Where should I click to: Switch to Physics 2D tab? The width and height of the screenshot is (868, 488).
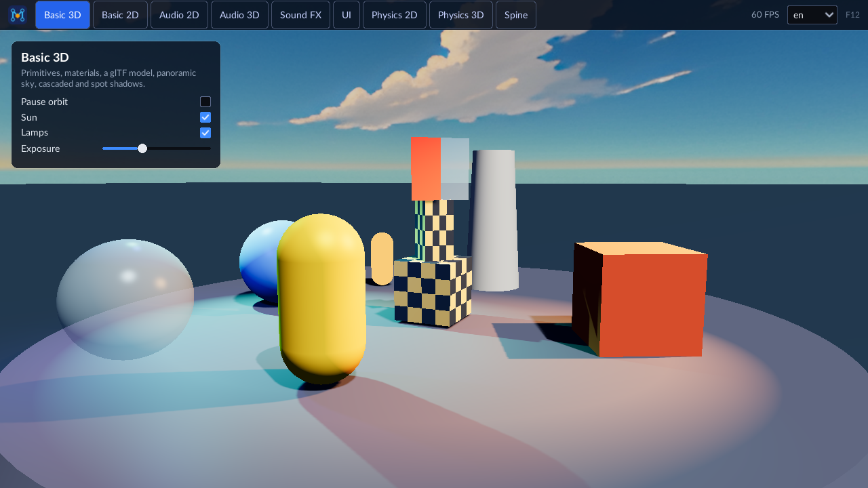395,15
